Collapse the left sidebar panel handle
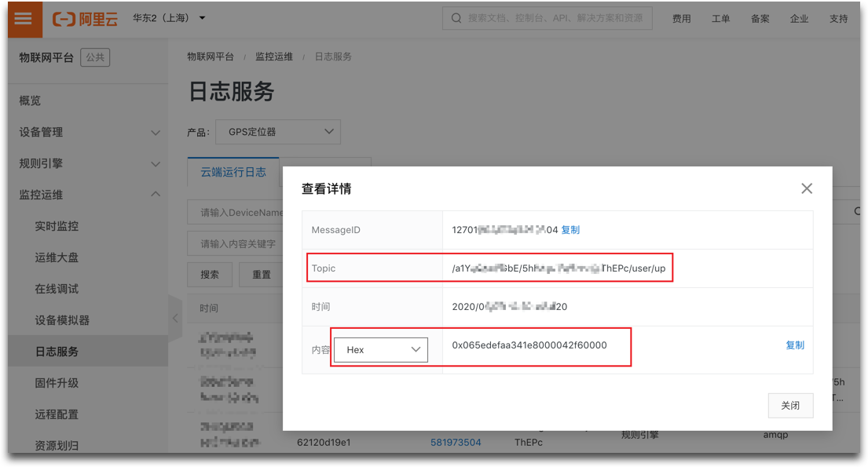This screenshot has width=868, height=467. (175, 318)
